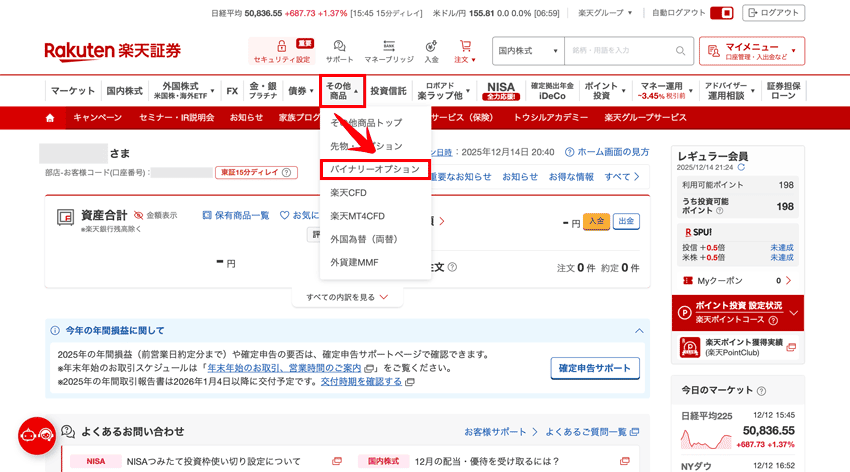Click help icon next to ホーム画面の見方

(569, 152)
